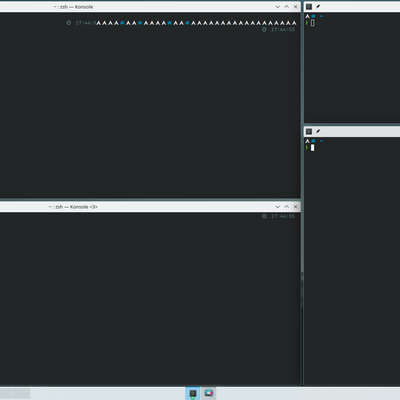The width and height of the screenshot is (400, 400).
Task: Click the 17:44:55 timestamp in Konsole <3>
Action: tap(283, 216)
